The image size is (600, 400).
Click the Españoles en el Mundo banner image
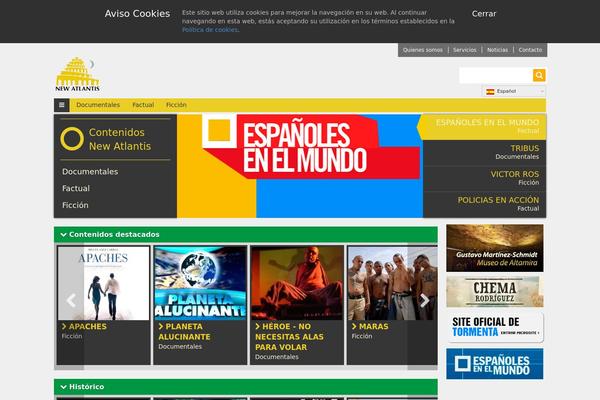click(300, 166)
